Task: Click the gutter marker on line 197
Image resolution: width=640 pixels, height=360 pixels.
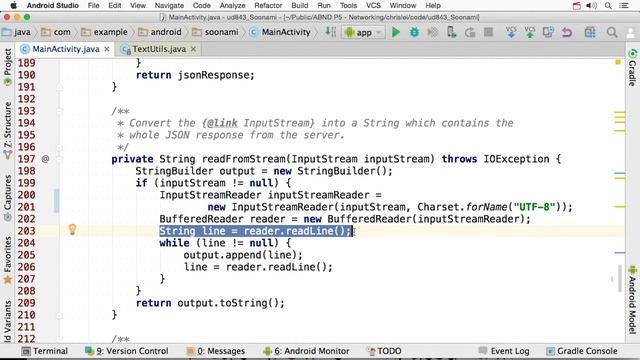Action: pos(45,159)
